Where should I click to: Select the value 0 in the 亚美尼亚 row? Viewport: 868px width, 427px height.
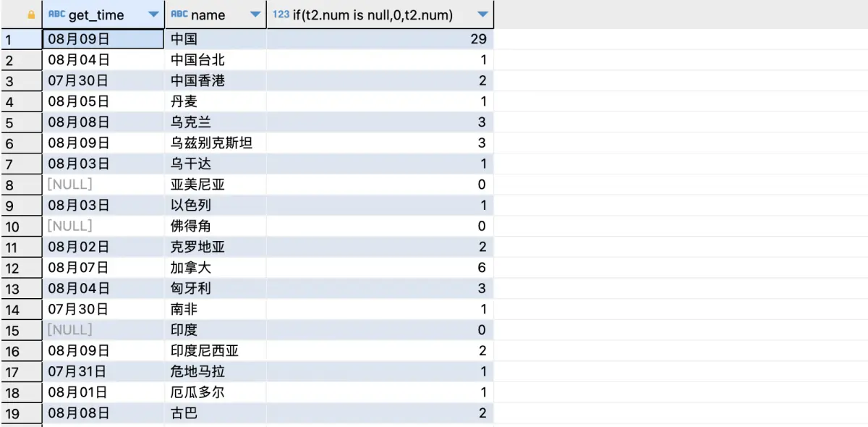pos(380,185)
